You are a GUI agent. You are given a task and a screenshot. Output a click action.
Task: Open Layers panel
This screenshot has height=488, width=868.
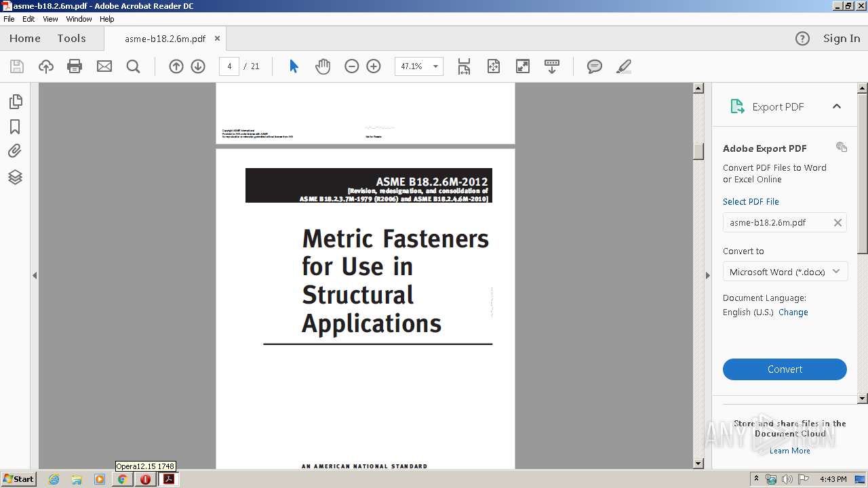tap(15, 177)
